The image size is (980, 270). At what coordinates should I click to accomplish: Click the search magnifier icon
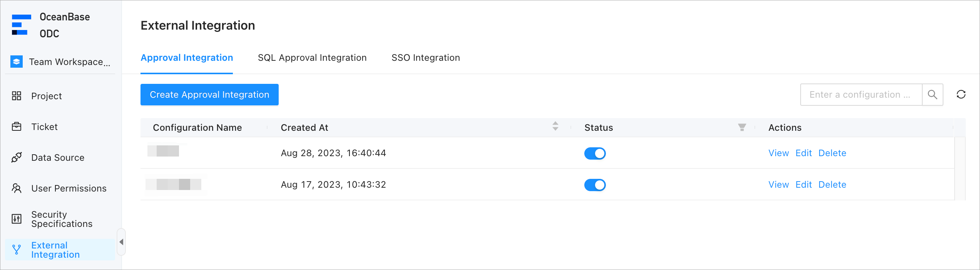tap(932, 95)
